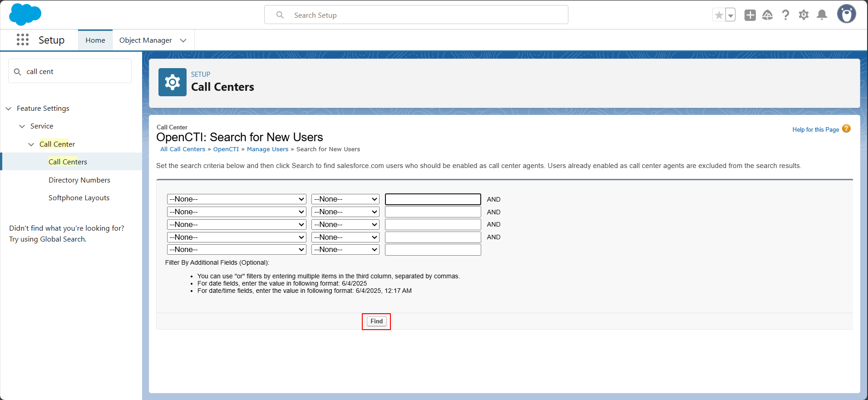This screenshot has height=400, width=868.
Task: Open the Trailhead guidance icon
Action: (768, 15)
